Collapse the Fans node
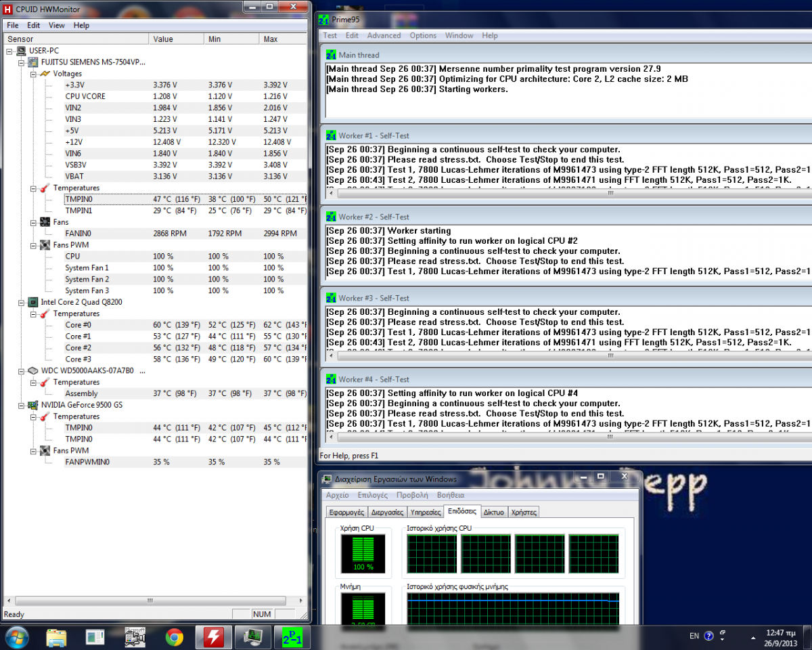Image resolution: width=812 pixels, height=650 pixels. (33, 222)
